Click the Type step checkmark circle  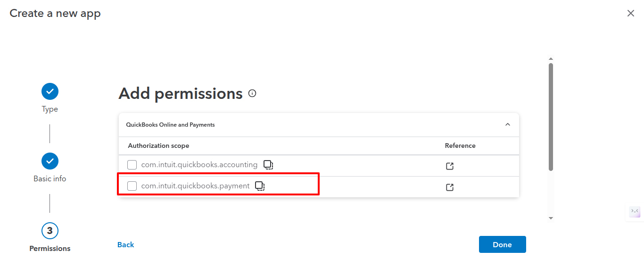(x=50, y=91)
